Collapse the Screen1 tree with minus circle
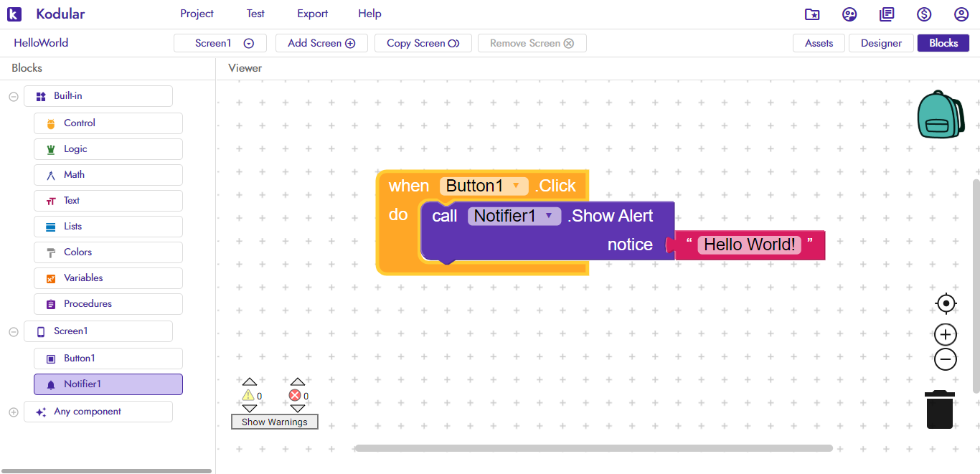The image size is (980, 474). pos(14,332)
